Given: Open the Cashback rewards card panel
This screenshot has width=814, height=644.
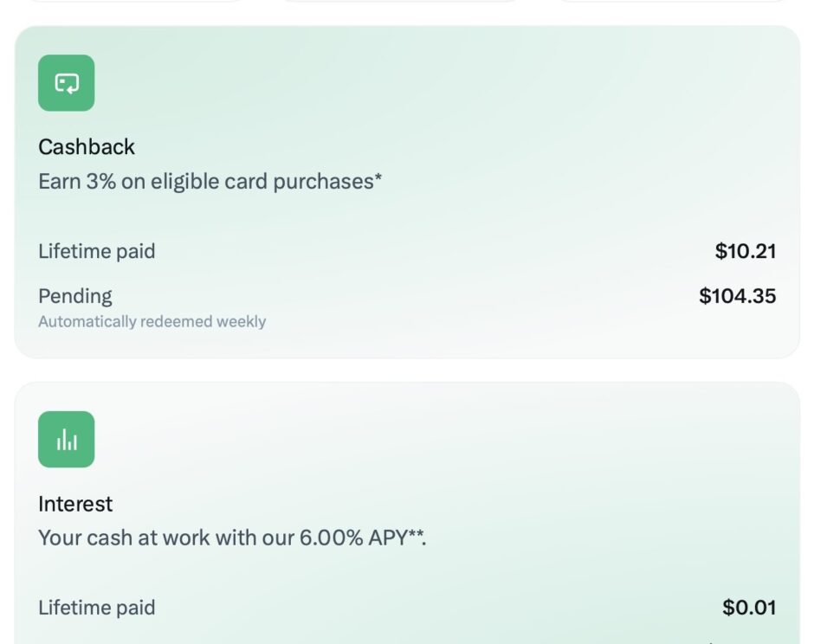Looking at the screenshot, I should point(407,192).
